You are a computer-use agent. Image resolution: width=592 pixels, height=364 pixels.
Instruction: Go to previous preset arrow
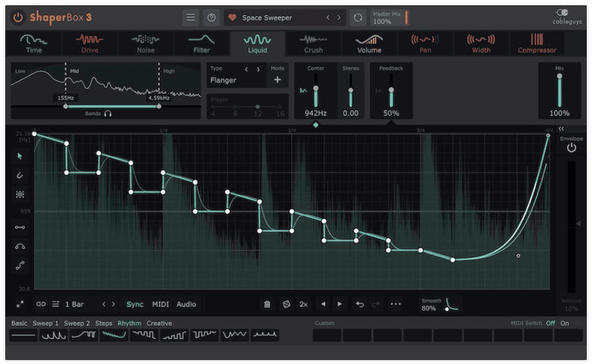pos(328,18)
